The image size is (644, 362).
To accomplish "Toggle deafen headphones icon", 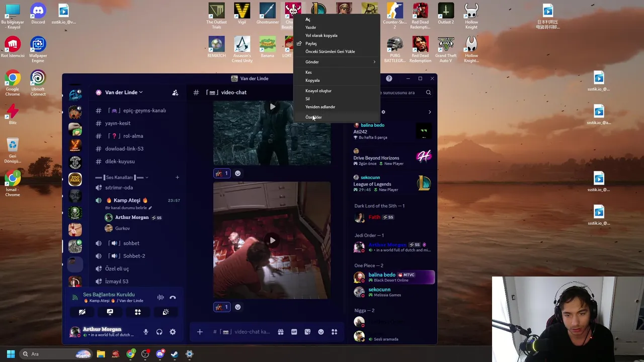I will (159, 332).
